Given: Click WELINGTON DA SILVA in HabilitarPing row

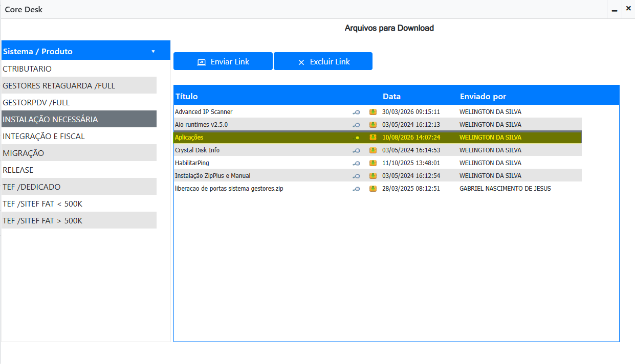Looking at the screenshot, I should (490, 163).
